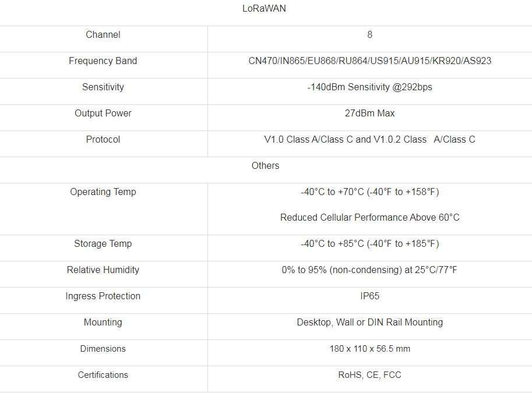Select the 180 x 110 x 56.5 mm dimensions

coord(369,349)
